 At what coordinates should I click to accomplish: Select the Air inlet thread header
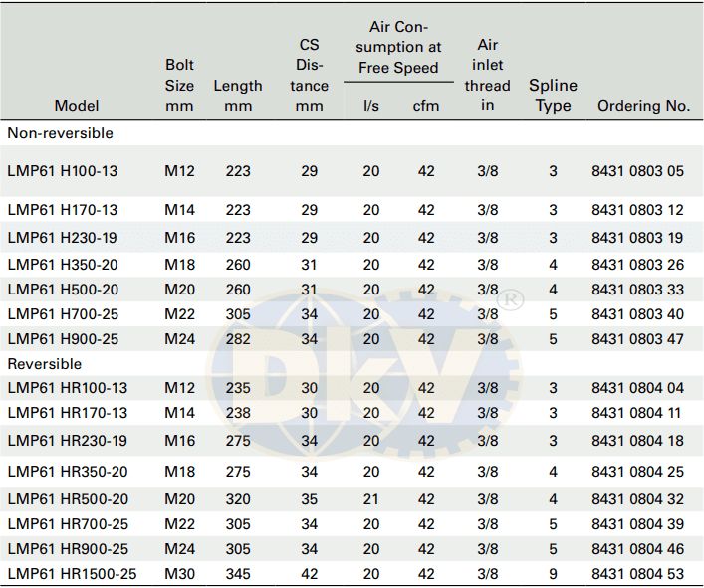pyautogui.click(x=487, y=76)
